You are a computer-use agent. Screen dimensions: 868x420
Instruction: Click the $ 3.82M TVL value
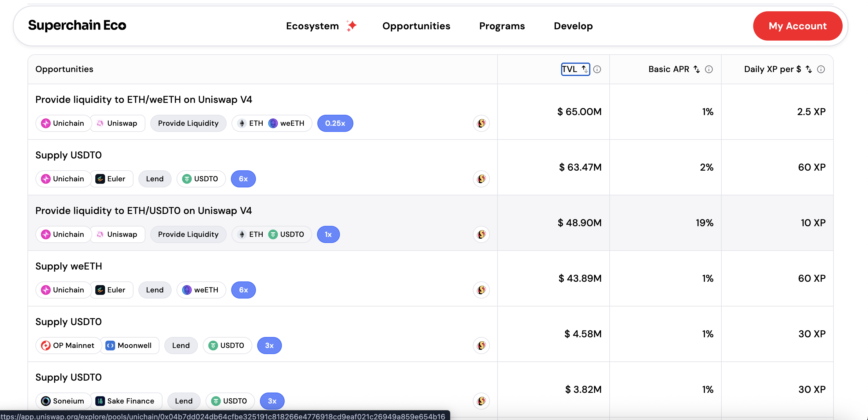click(x=583, y=390)
